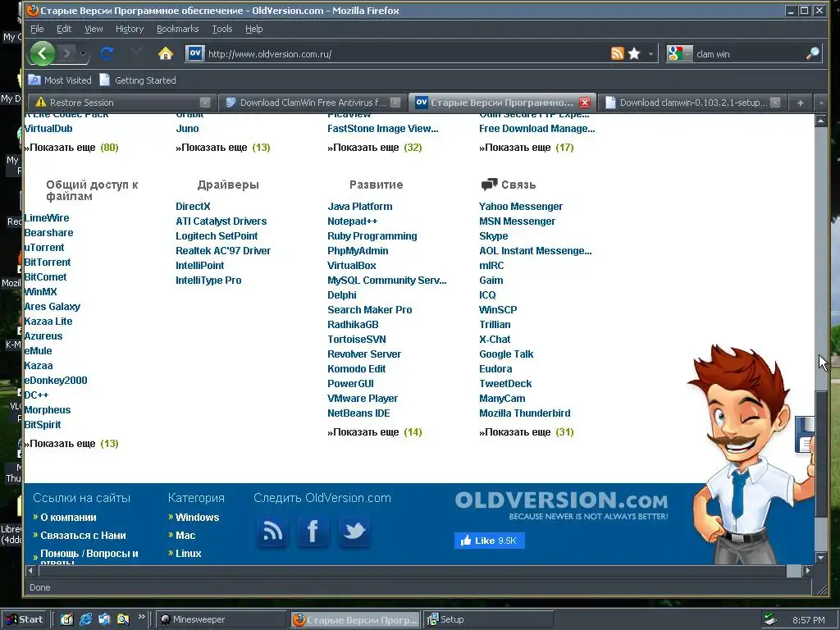Image resolution: width=840 pixels, height=630 pixels.
Task: Open the Getting Started bookmark
Action: pos(138,80)
